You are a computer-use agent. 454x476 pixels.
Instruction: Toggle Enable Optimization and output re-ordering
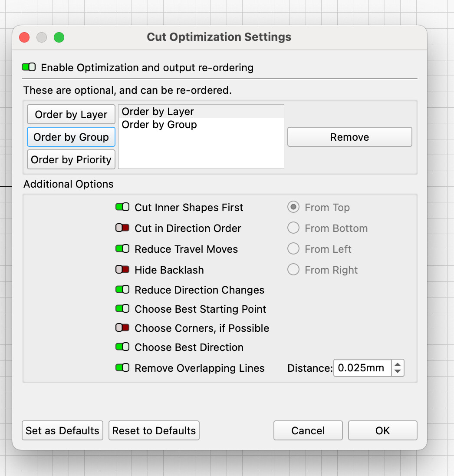(29, 67)
